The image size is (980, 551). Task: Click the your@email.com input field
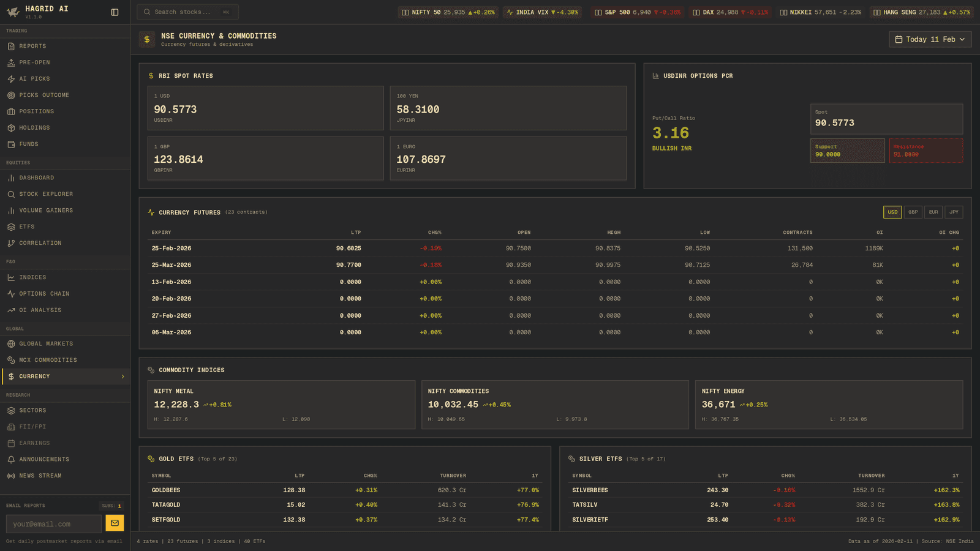54,524
